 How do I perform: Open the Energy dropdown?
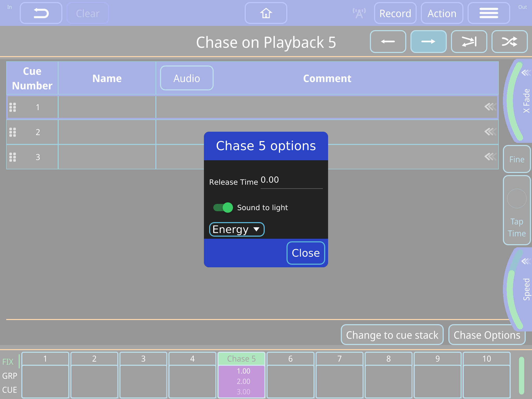pos(237,229)
